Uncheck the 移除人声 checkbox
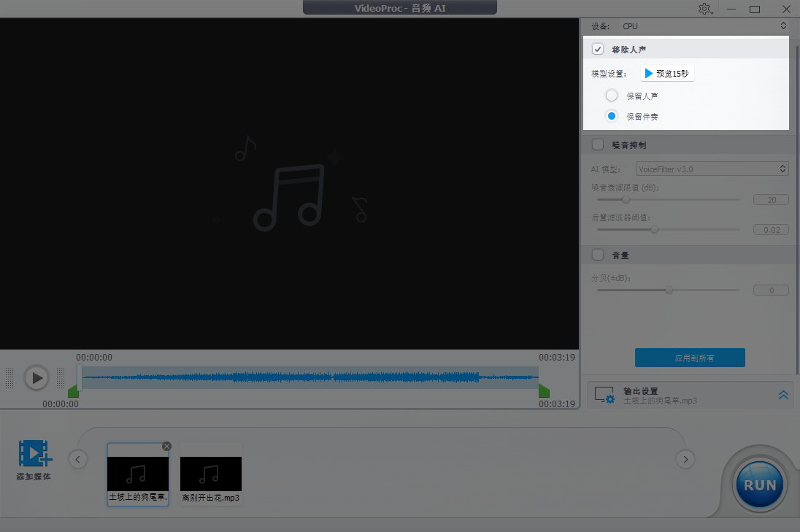 [598, 50]
